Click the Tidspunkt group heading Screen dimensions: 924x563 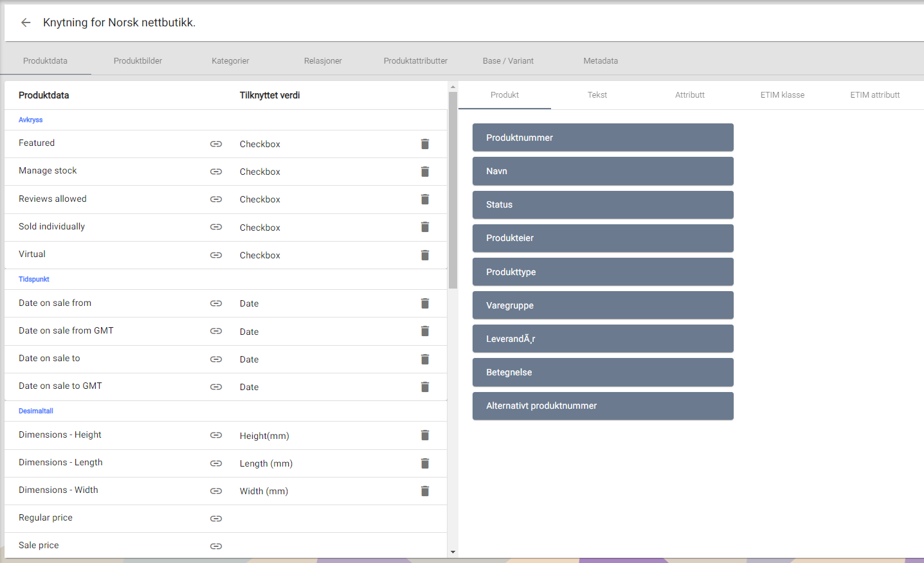(34, 280)
